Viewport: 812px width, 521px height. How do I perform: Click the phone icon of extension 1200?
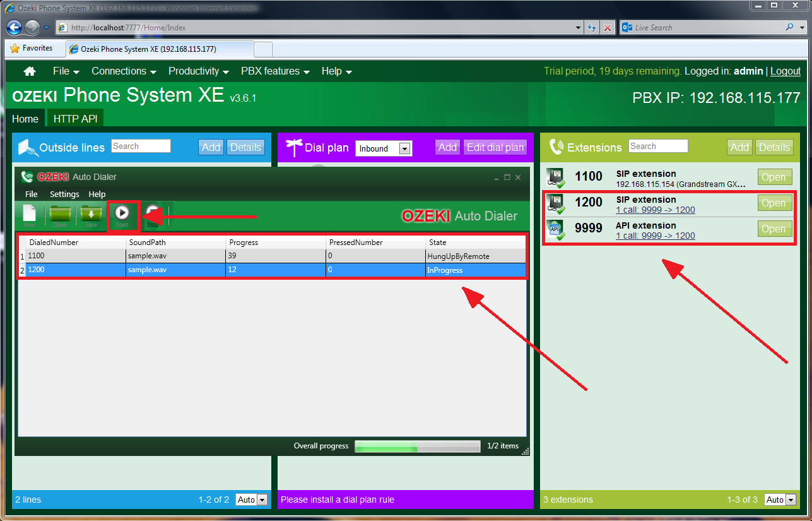(x=556, y=203)
